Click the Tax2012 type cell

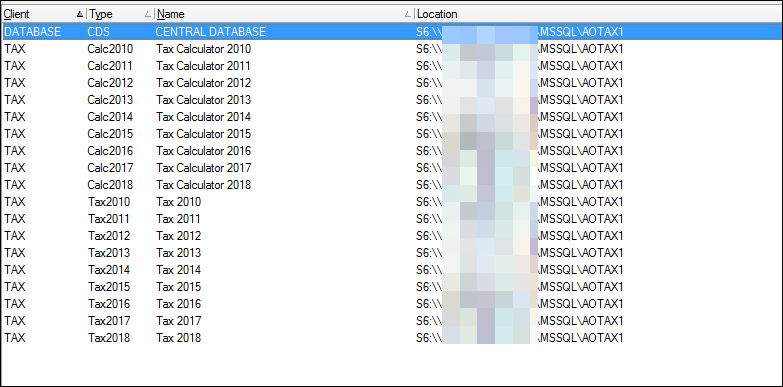click(109, 236)
